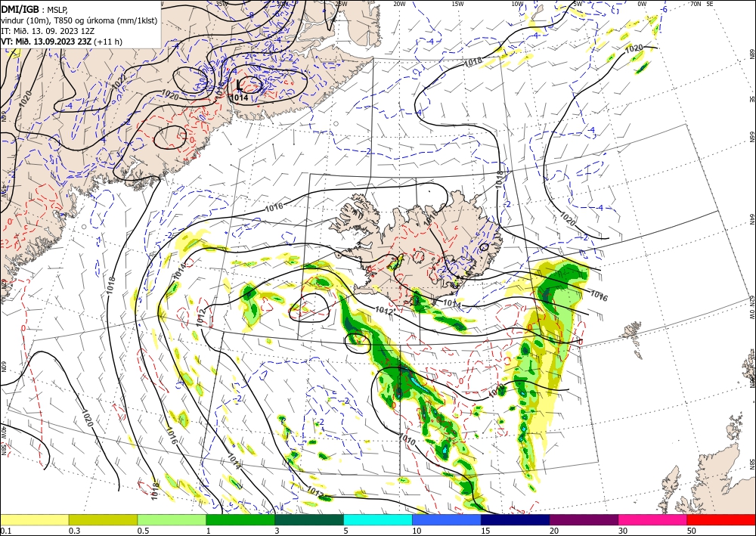Click the '1022' isobar label over Greenland
The image size is (756, 536).
coord(119,80)
